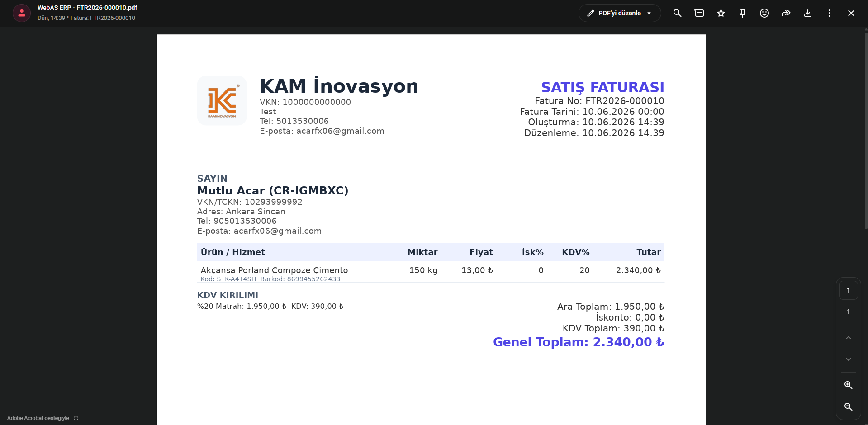The width and height of the screenshot is (868, 425).
Task: Click the Adobe Acrobat info icon
Action: pos(76,418)
